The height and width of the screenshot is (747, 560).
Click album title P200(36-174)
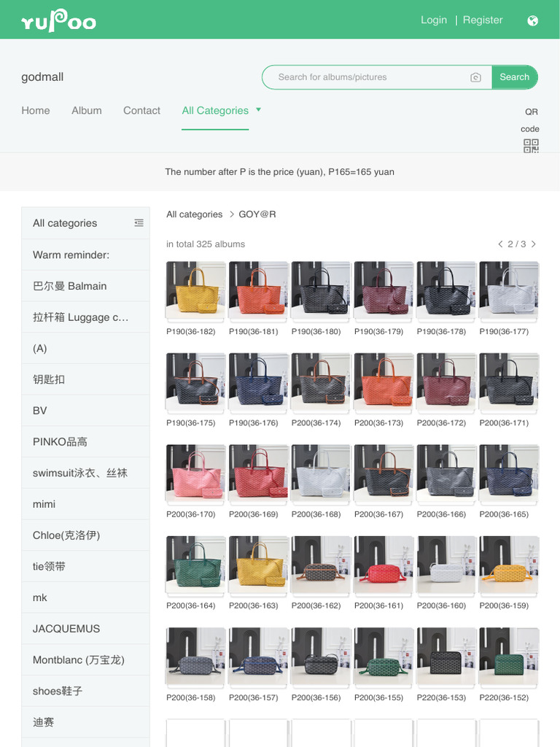(x=316, y=423)
